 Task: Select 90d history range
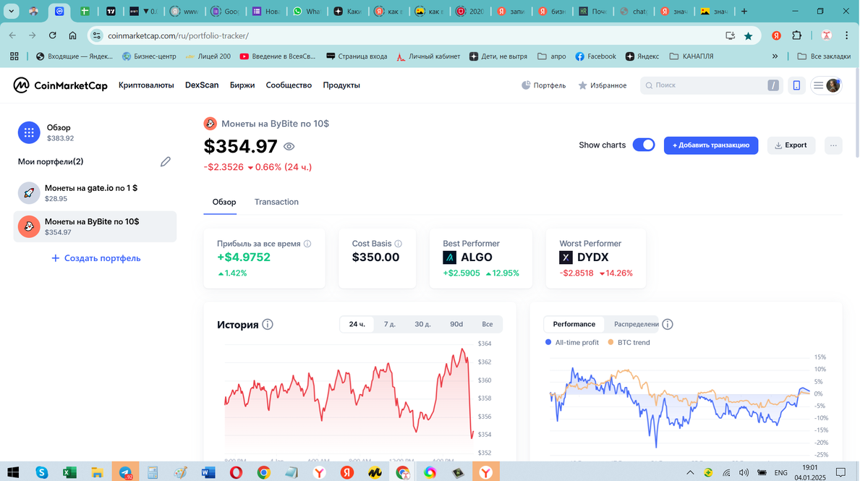tap(456, 324)
